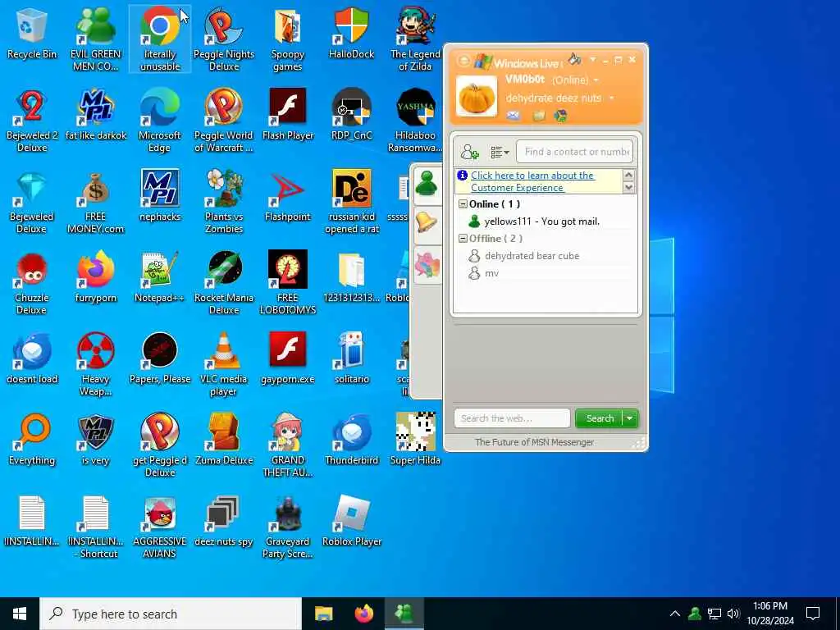
Task: Select the Bejeweled 2 Deluxe icon
Action: point(32,121)
